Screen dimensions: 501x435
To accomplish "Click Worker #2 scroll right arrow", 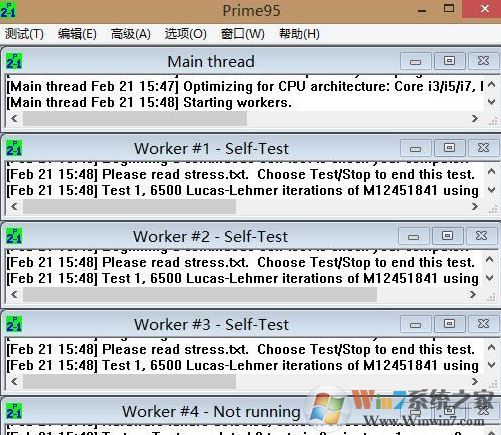I will click(473, 294).
